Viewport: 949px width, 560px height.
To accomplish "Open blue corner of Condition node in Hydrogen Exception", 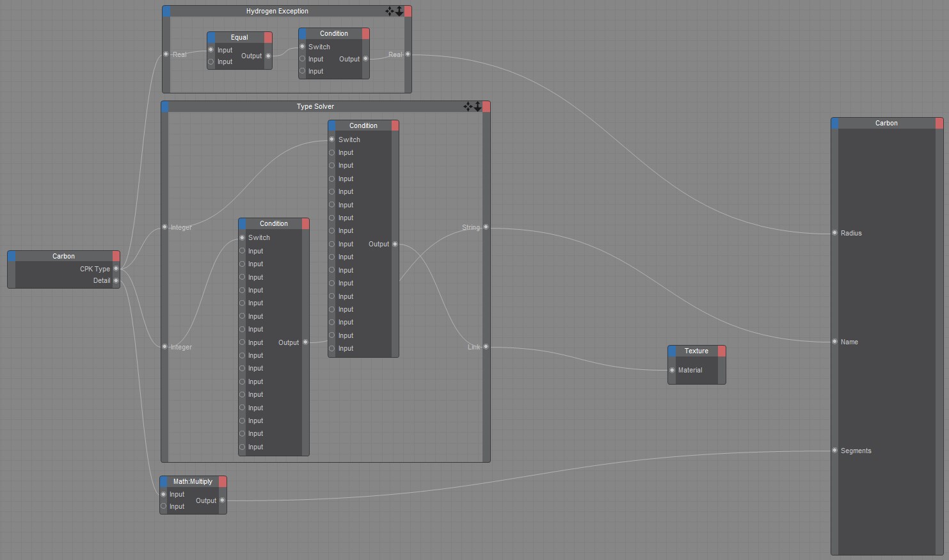I will [x=303, y=33].
